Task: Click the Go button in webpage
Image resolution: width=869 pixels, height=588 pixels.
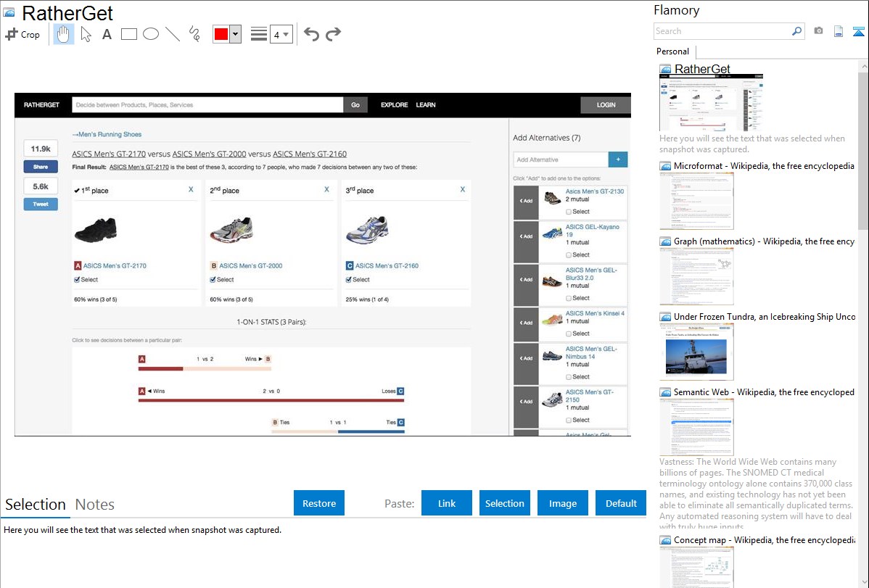Action: coord(355,104)
